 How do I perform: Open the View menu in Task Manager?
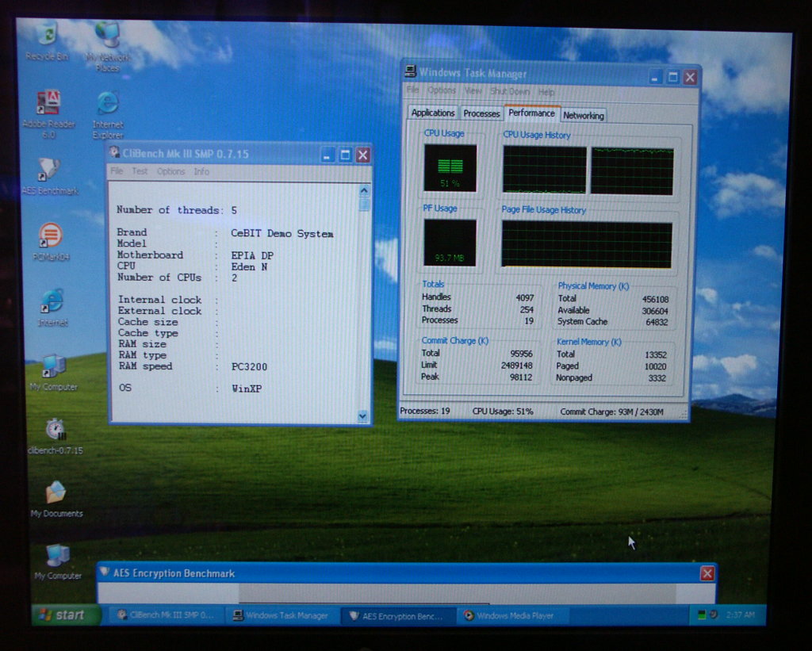click(x=473, y=91)
